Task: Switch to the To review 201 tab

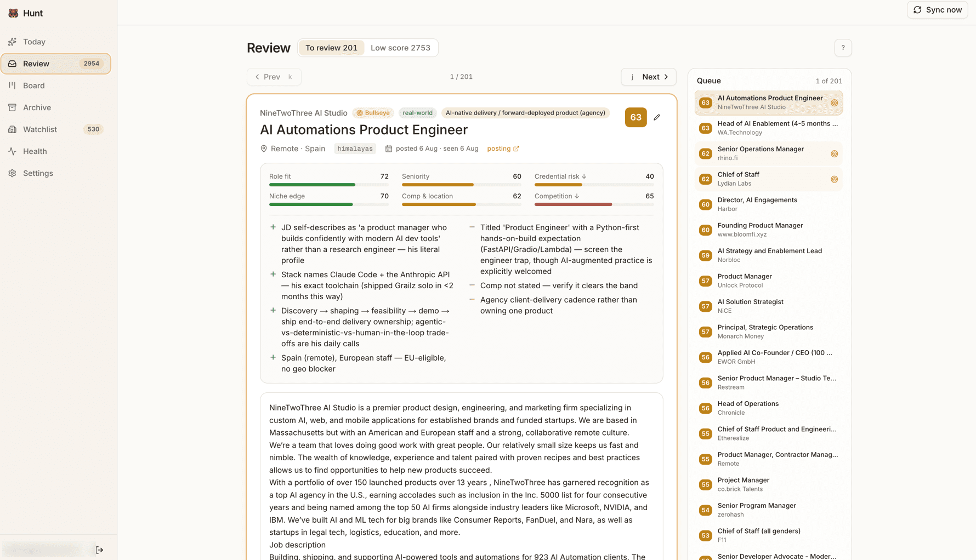Action: pos(331,48)
